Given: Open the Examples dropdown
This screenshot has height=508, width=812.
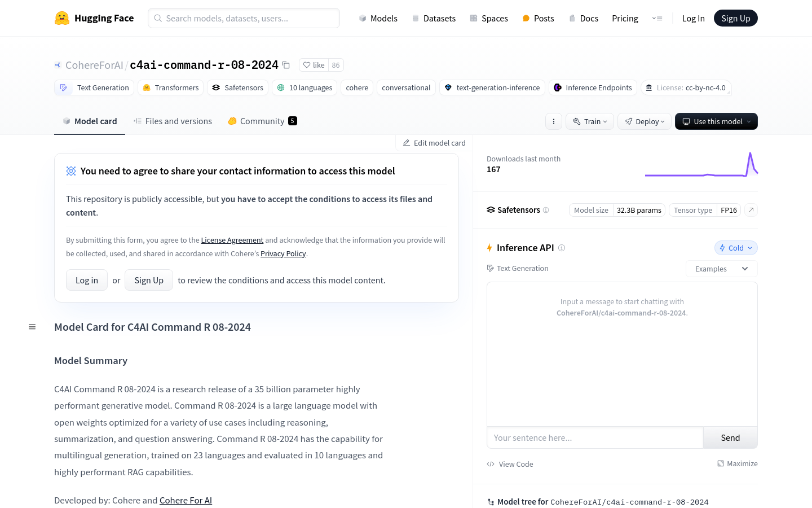Looking at the screenshot, I should tap(722, 269).
